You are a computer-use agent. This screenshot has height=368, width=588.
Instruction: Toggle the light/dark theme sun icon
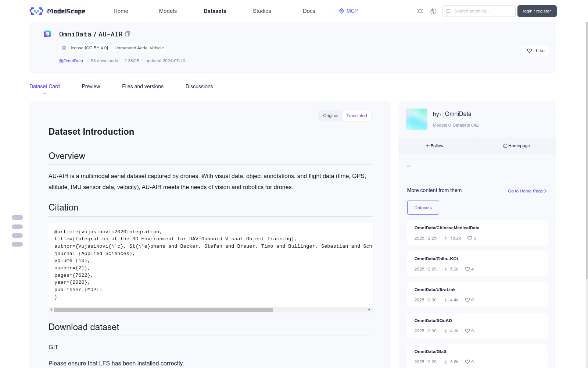(420, 11)
